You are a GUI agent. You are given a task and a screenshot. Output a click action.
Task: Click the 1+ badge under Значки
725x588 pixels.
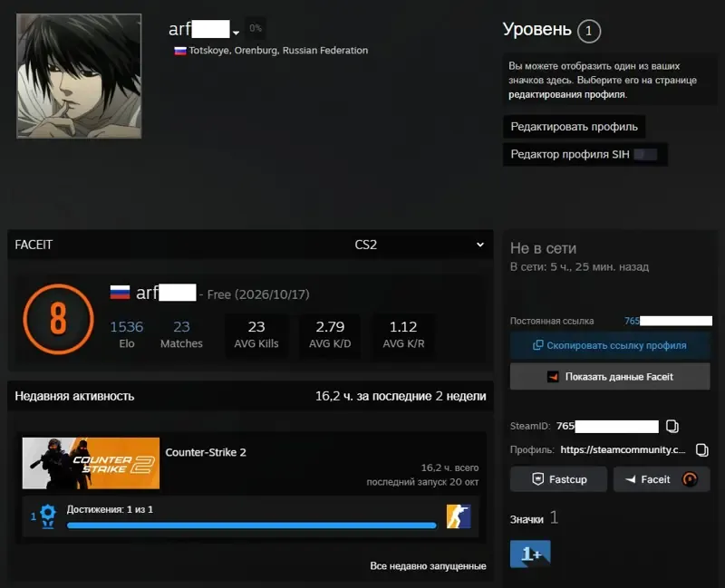coord(530,554)
